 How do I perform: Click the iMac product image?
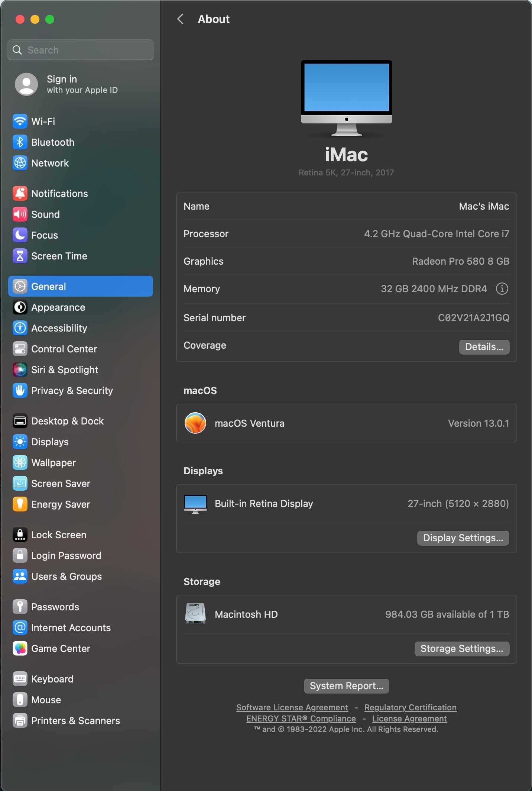coord(346,98)
